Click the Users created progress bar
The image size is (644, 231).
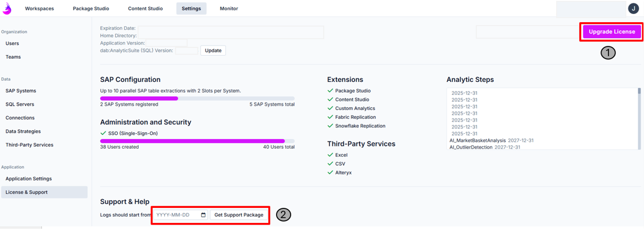pos(197,141)
